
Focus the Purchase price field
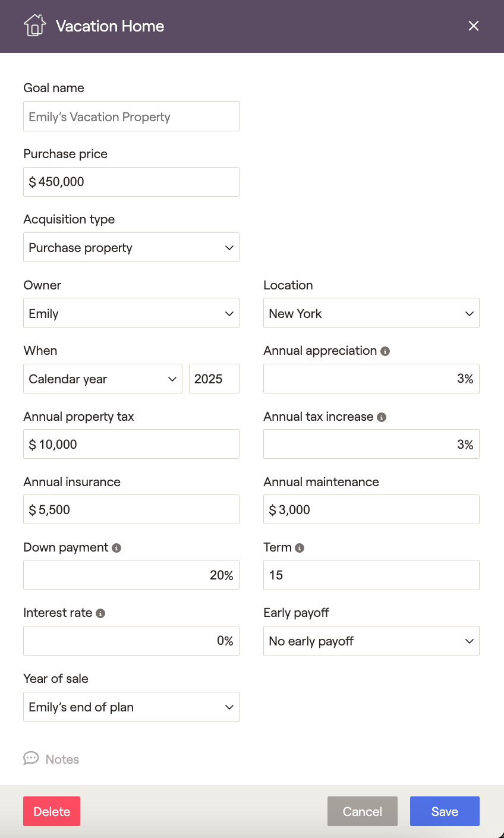(131, 182)
